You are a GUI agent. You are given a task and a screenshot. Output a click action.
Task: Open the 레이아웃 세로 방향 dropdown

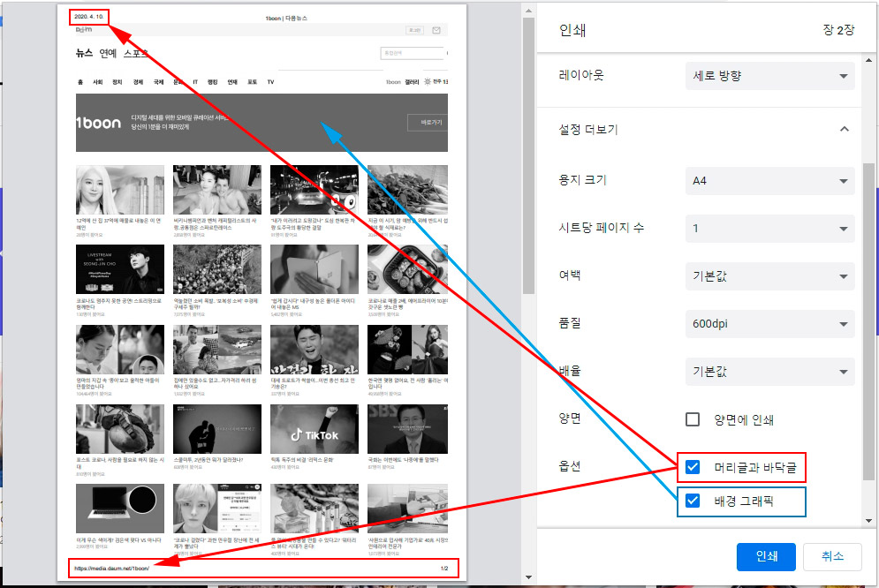tap(769, 76)
